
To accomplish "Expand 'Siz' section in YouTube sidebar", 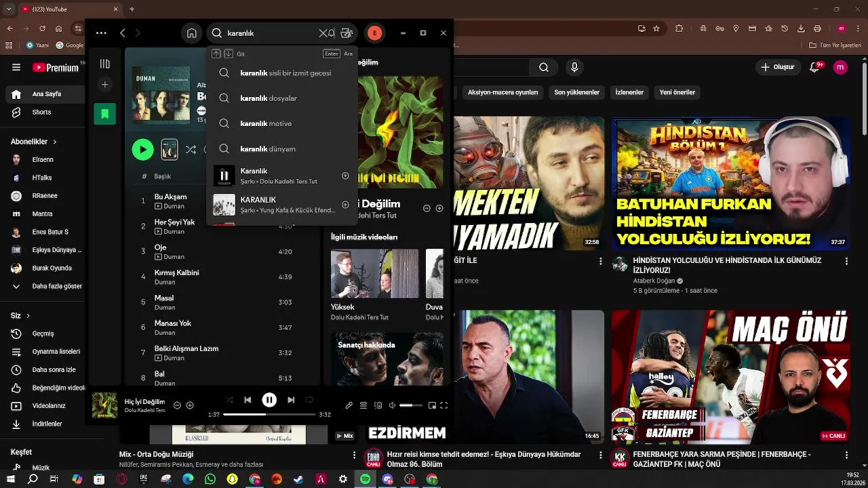I will tap(20, 316).
